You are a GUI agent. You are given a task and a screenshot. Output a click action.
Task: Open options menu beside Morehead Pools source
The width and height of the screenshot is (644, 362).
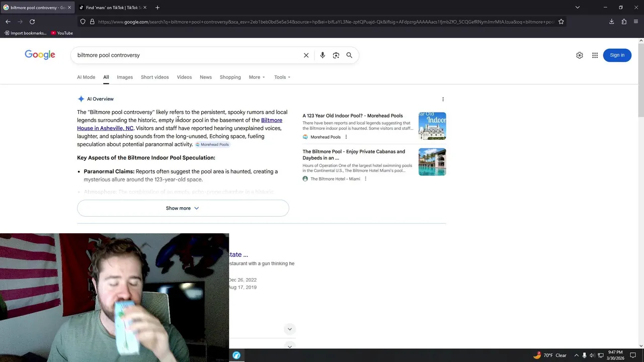(346, 137)
